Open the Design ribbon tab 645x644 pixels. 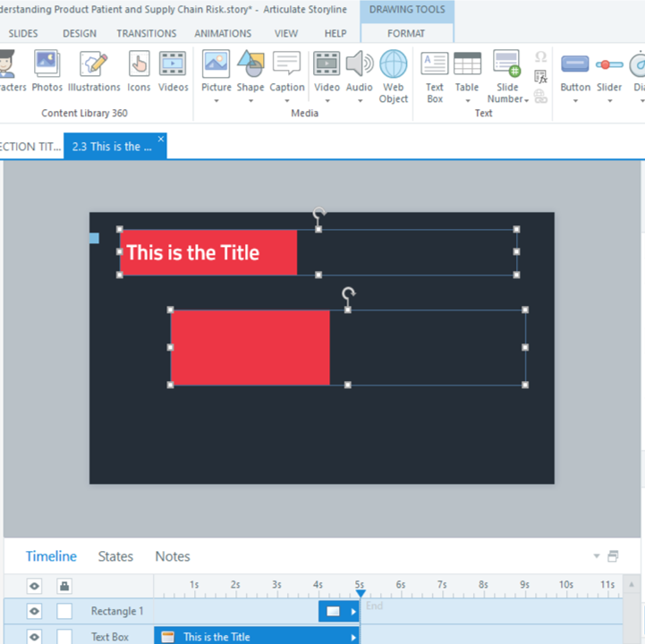[80, 33]
